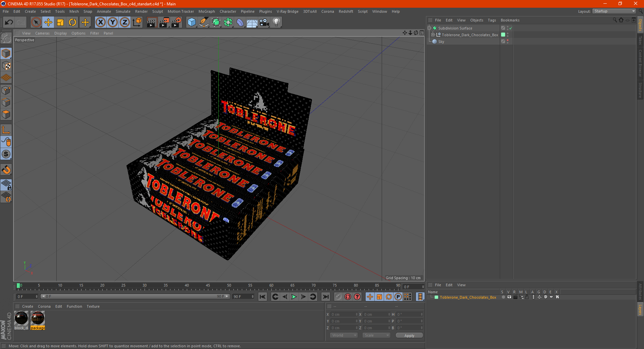Click the coordinate system icon
This screenshot has height=349, width=644.
tap(137, 22)
